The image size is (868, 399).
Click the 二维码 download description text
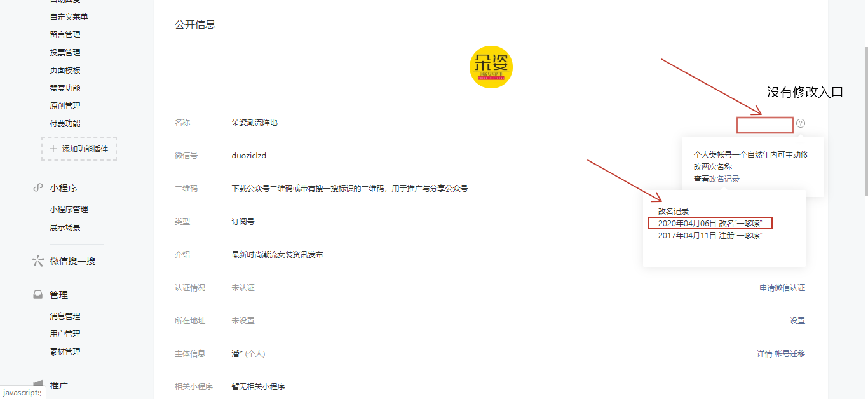tap(349, 189)
